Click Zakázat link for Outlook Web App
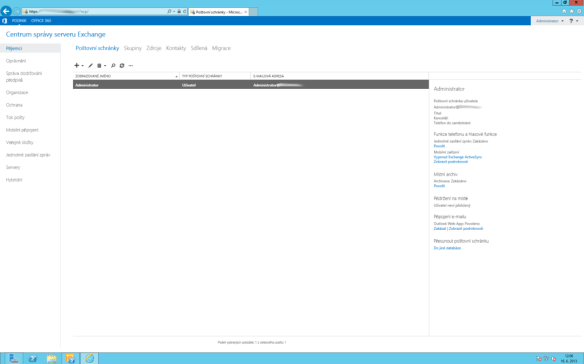Screen dimensions: 584x364 pos(439,229)
